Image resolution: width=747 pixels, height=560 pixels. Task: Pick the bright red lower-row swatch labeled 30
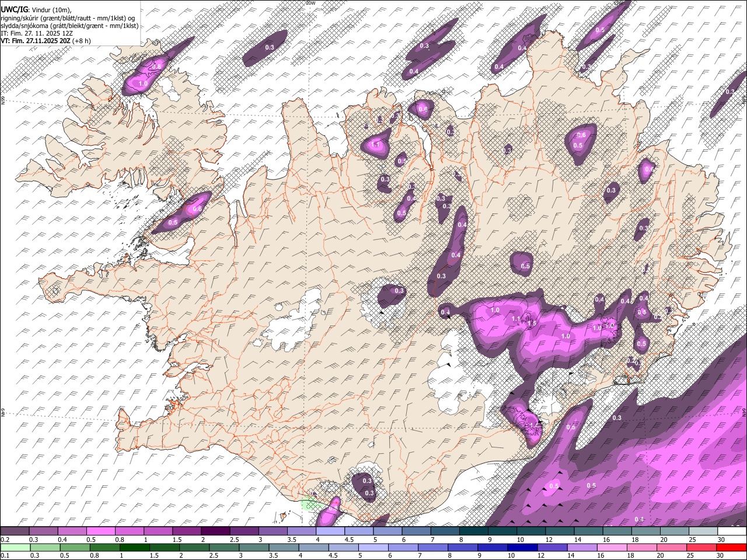click(x=732, y=548)
